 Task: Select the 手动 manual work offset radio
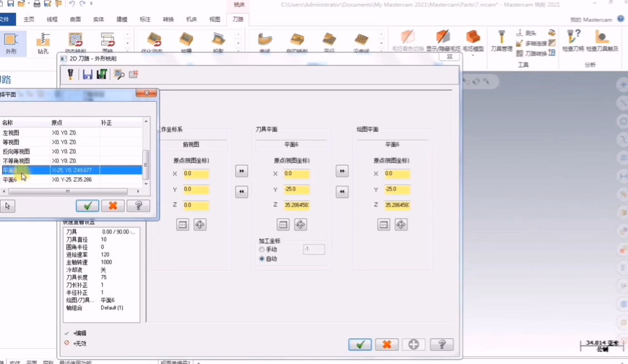coord(262,249)
